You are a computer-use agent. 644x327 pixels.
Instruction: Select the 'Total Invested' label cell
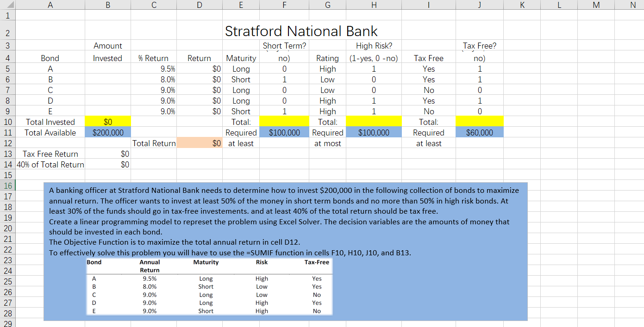point(50,122)
